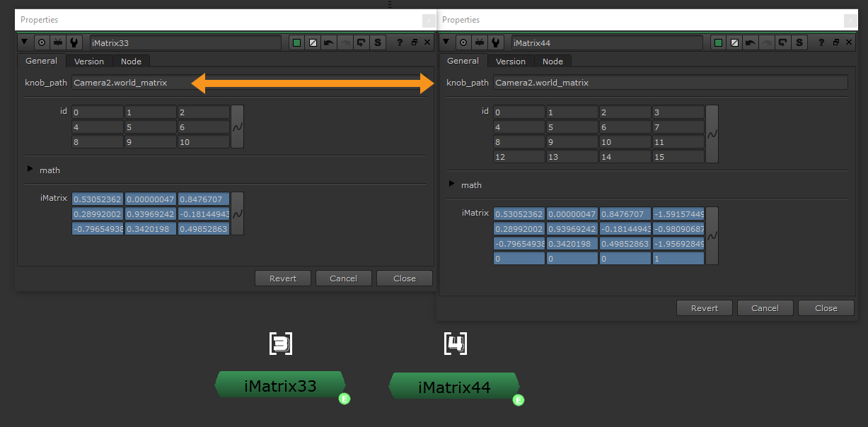This screenshot has width=868, height=427.
Task: Switch to the Node tab of iMatrix44
Action: [552, 61]
